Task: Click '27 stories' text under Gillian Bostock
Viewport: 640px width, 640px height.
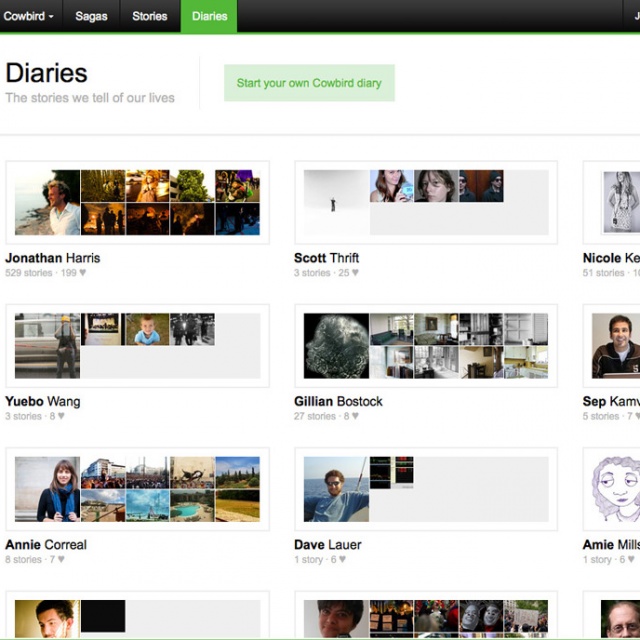Action: pyautogui.click(x=315, y=416)
